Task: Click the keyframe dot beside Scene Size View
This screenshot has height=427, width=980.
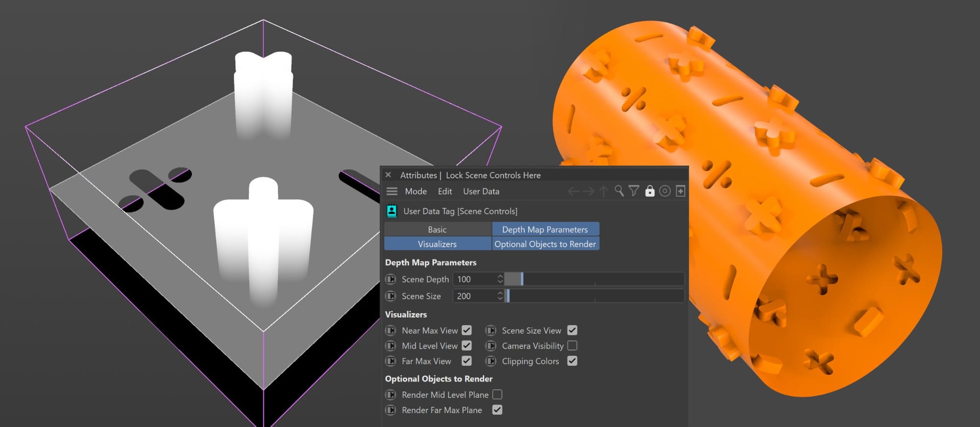Action: 490,331
